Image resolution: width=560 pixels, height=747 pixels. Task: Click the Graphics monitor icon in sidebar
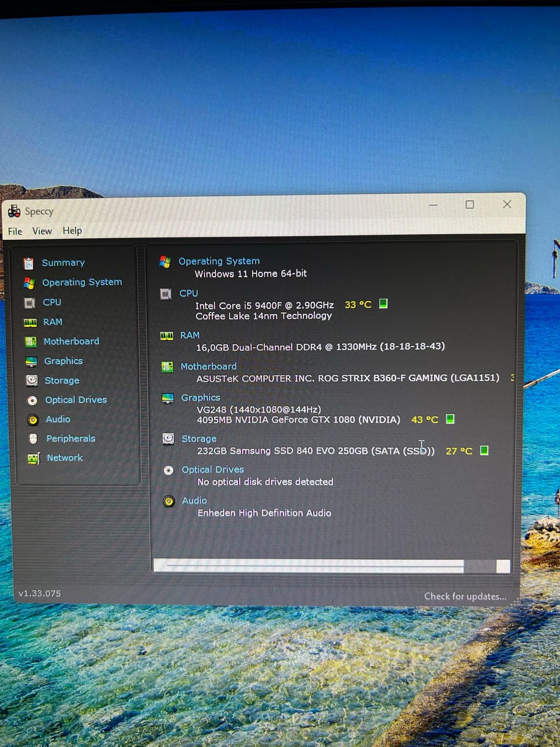click(x=32, y=362)
